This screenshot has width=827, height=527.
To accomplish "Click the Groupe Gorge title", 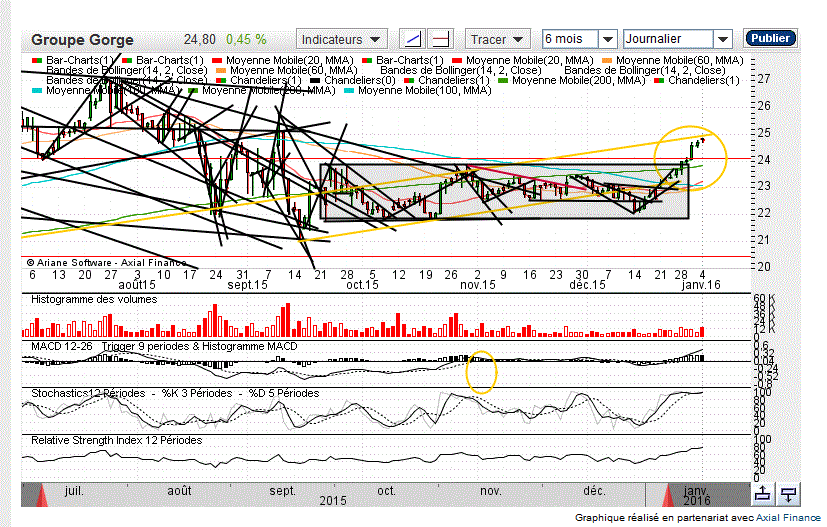I will pyautogui.click(x=82, y=40).
